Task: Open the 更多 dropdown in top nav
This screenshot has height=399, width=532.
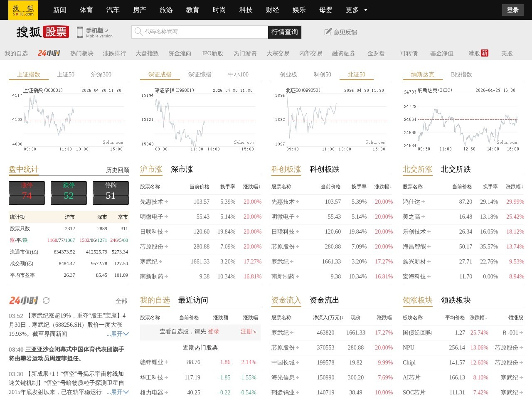Action: (357, 10)
